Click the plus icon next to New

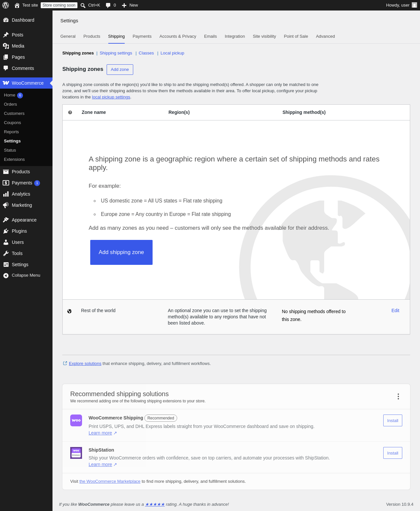click(124, 5)
